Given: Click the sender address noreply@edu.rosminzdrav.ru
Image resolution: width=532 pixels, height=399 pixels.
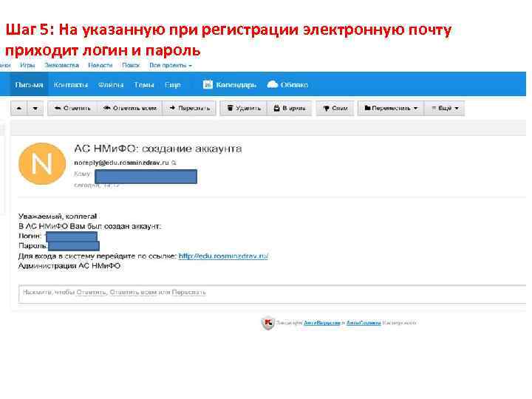Looking at the screenshot, I should click(121, 163).
